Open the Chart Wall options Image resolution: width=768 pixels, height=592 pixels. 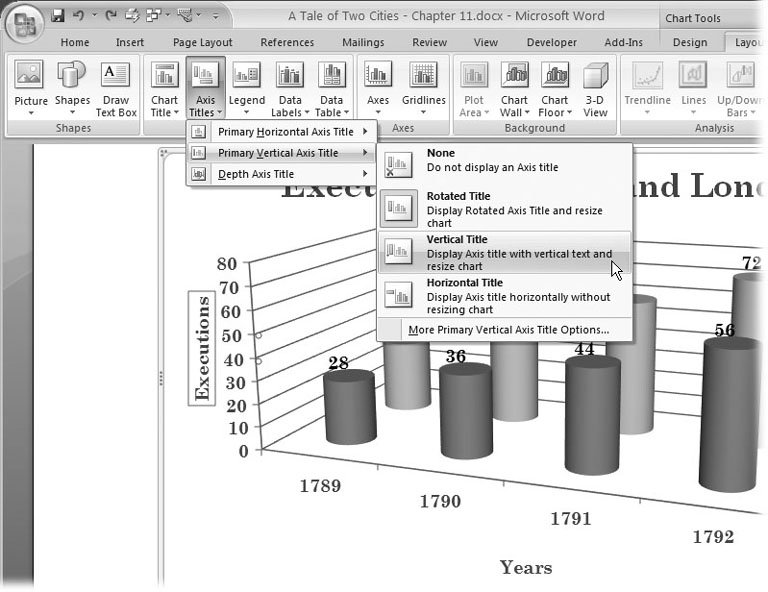tap(514, 88)
